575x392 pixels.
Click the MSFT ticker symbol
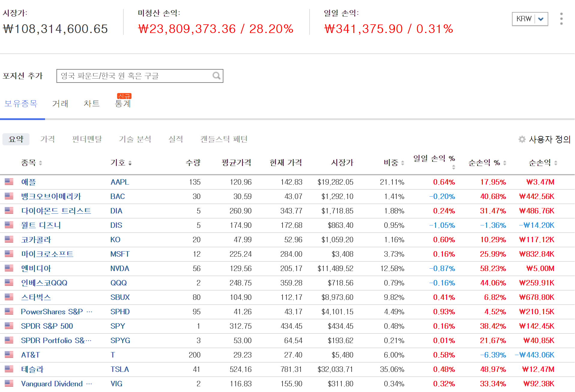click(x=120, y=254)
